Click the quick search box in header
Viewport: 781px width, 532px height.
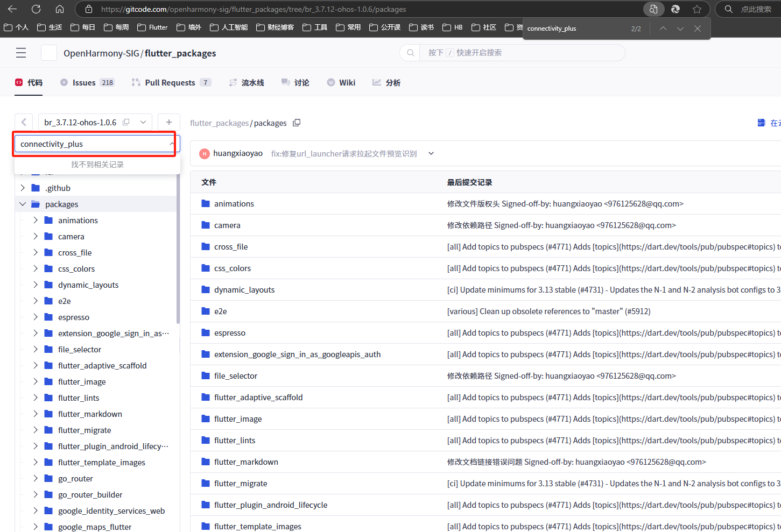(x=512, y=53)
